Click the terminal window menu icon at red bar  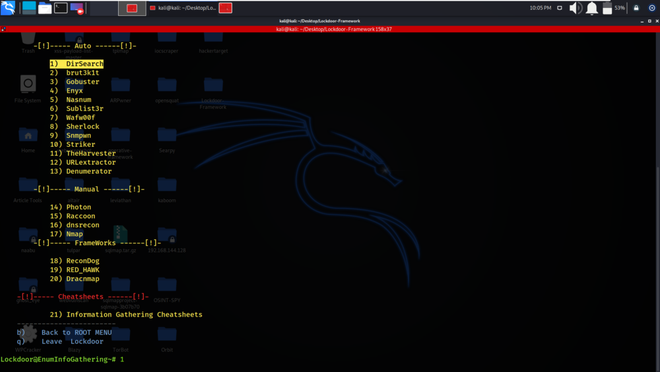click(x=3, y=29)
